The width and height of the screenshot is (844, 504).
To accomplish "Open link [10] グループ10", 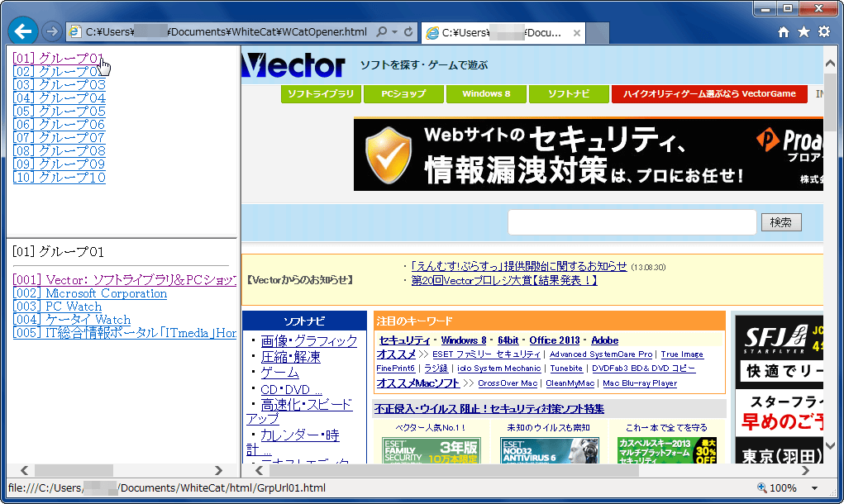I will tap(60, 178).
